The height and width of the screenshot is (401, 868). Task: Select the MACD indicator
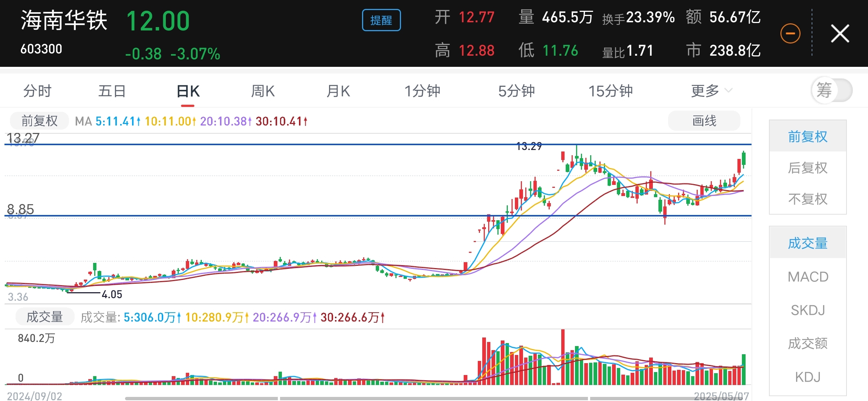coord(808,277)
